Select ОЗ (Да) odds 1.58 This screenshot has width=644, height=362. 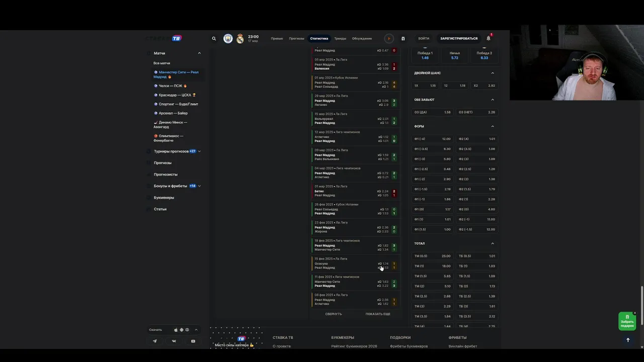point(433,112)
